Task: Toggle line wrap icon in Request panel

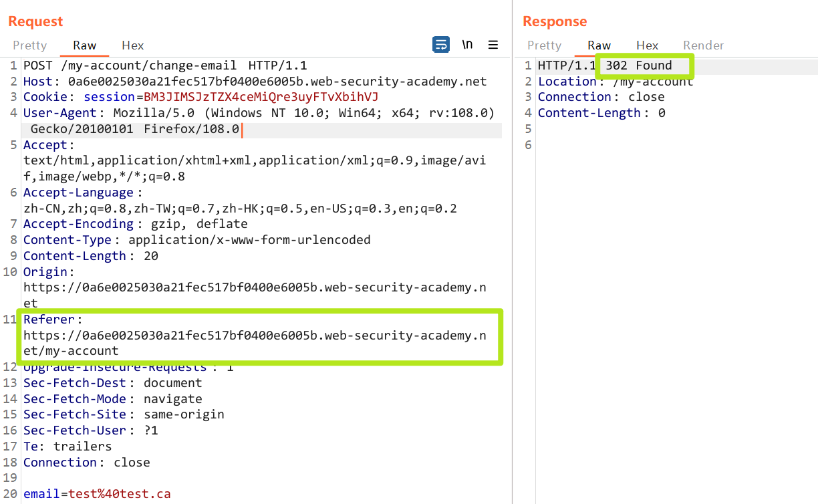Action: [441, 45]
